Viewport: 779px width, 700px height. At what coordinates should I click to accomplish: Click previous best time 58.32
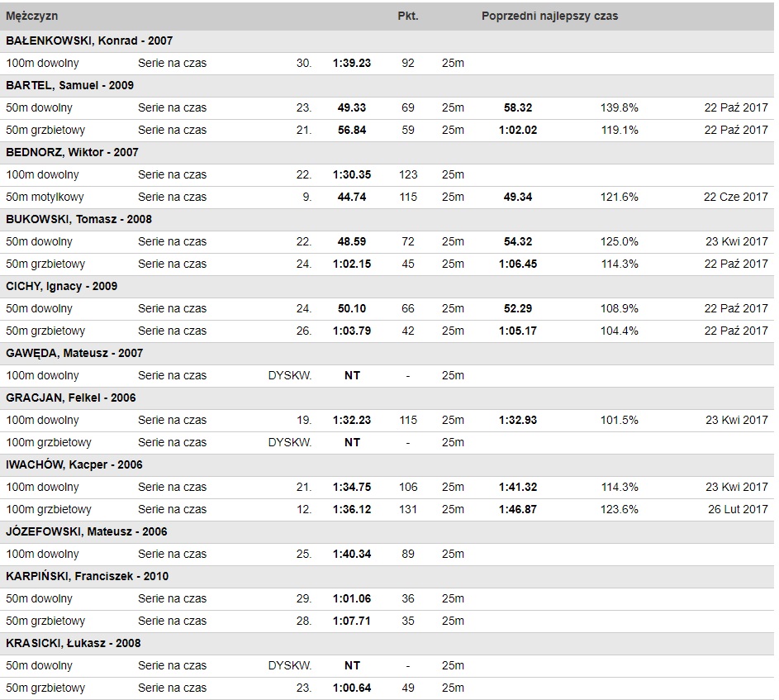coord(518,108)
